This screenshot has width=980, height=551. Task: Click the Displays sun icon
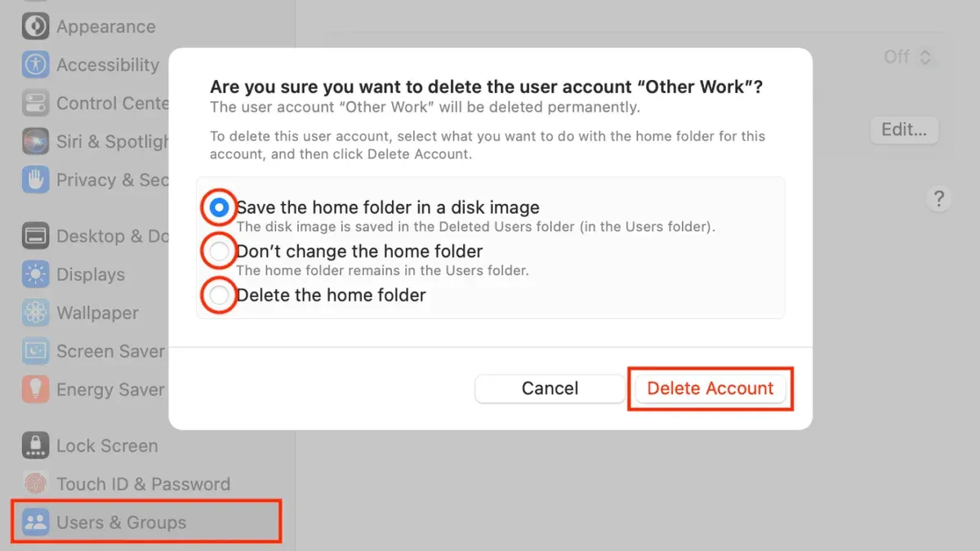pos(35,274)
